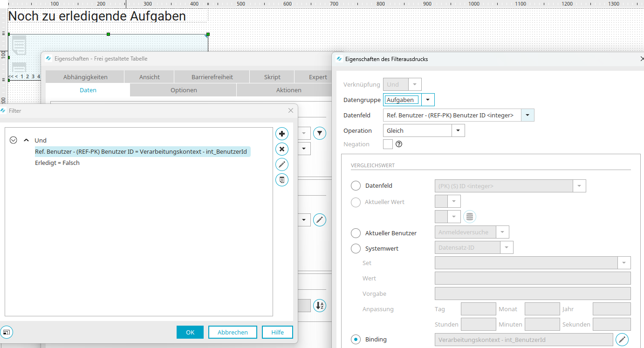Click the Minuten adjustment field
644x348 pixels.
(542, 324)
